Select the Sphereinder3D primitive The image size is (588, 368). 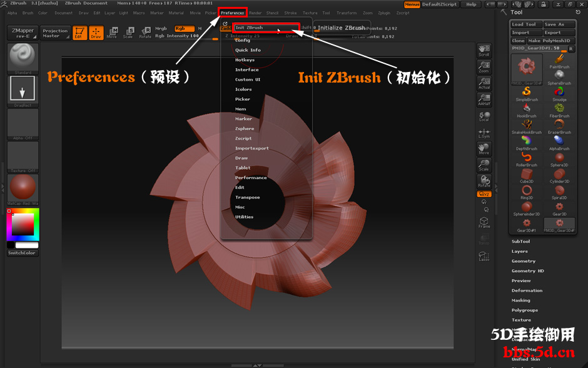click(x=527, y=208)
